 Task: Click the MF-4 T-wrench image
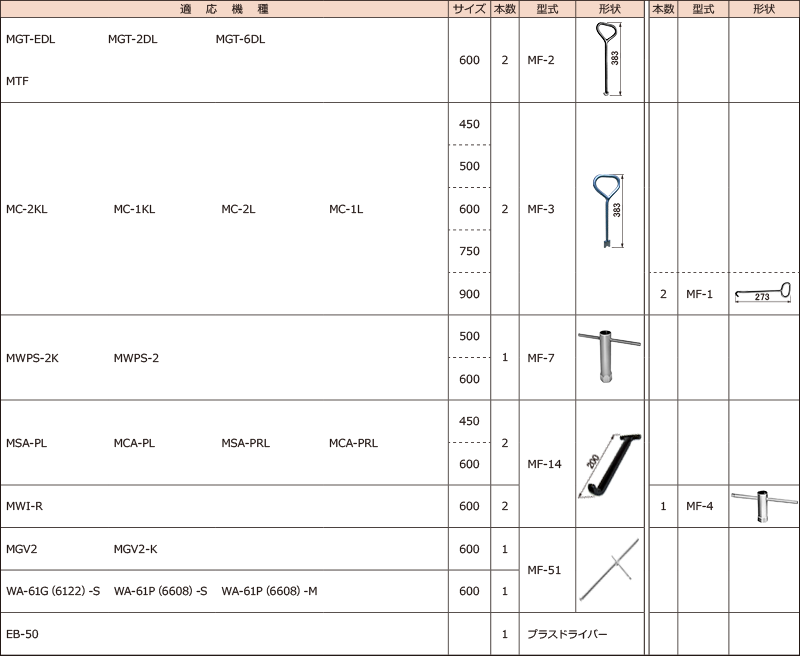(764, 506)
